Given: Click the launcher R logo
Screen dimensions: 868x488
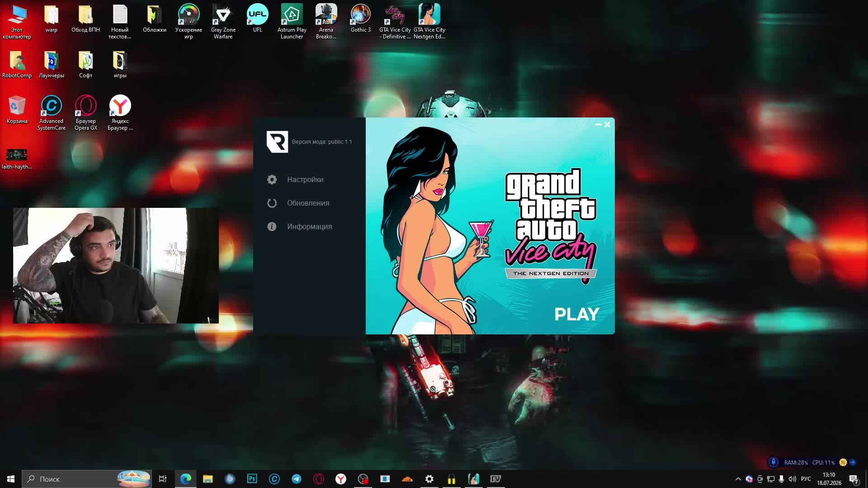Looking at the screenshot, I should 277,142.
